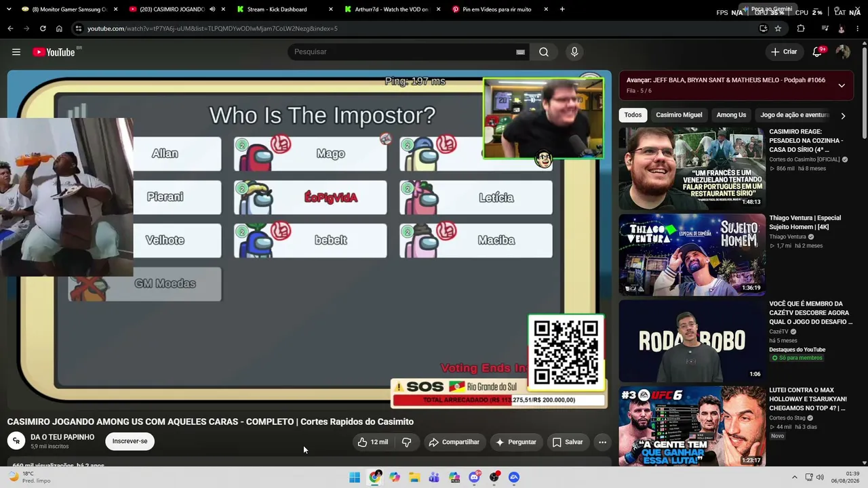
Task: Click the search magnifier button
Action: [x=544, y=52]
